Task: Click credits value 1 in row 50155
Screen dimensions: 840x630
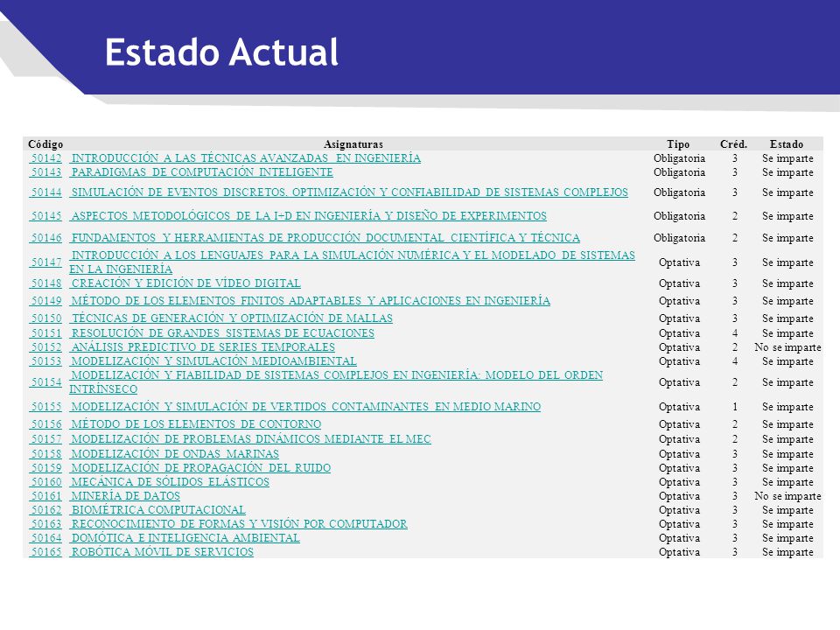Action: tap(735, 407)
